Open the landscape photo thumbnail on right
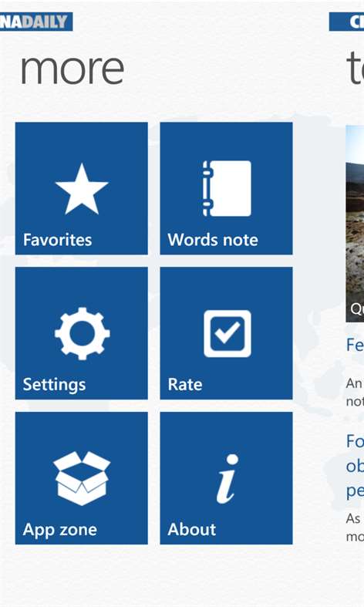This screenshot has height=607, width=364. (355, 224)
